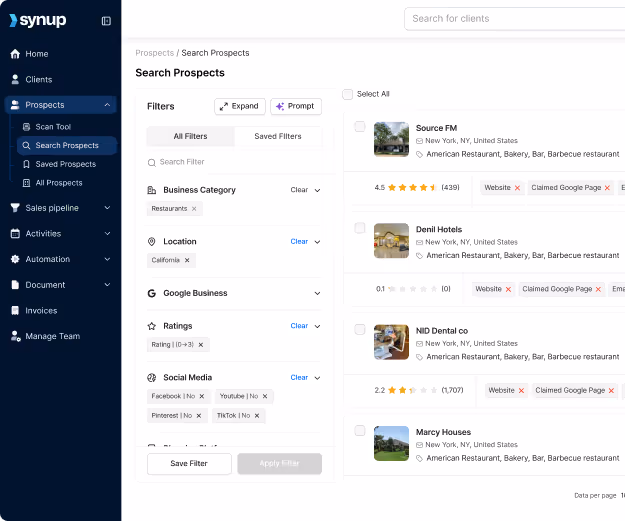
Task: Switch to Saved Filters tab
Action: pyautogui.click(x=278, y=136)
